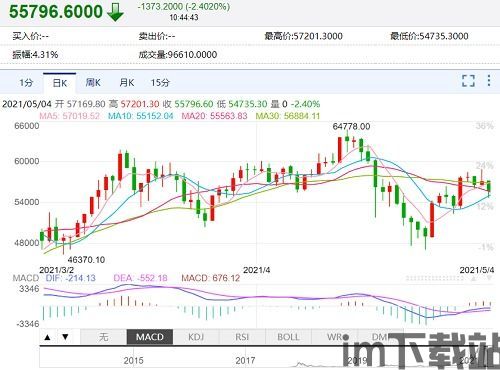The width and height of the screenshot is (500, 370).
Task: Click the 成交量 96610.0000 value
Action: 178,55
